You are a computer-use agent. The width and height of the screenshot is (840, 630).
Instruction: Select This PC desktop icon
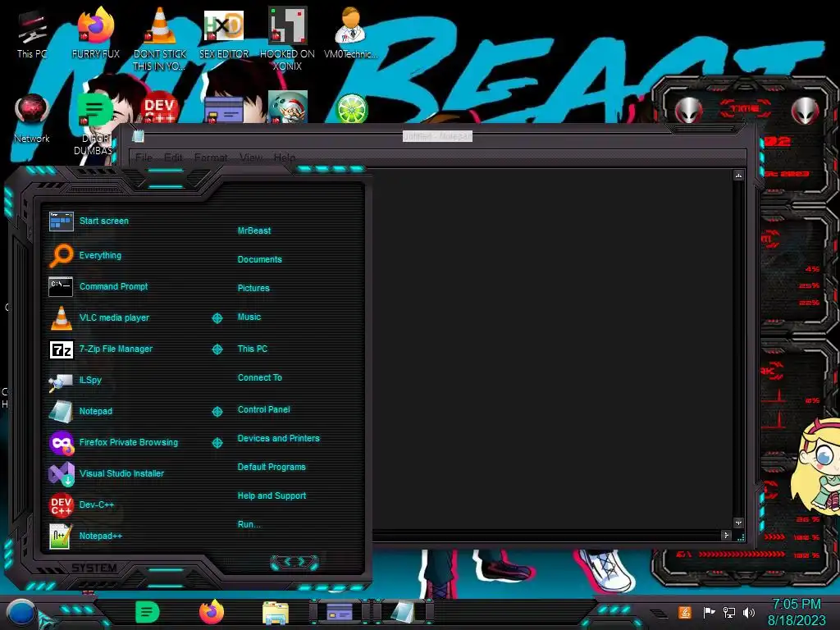[32, 33]
